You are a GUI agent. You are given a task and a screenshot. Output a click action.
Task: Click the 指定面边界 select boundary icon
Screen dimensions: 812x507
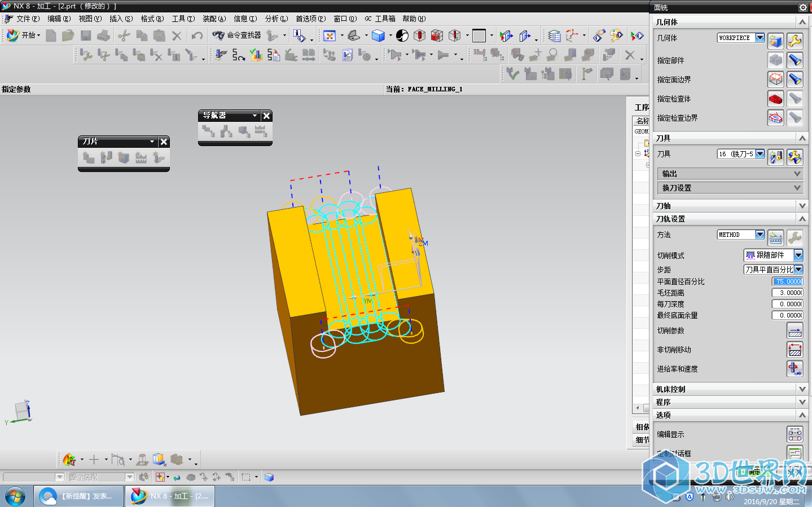click(776, 79)
